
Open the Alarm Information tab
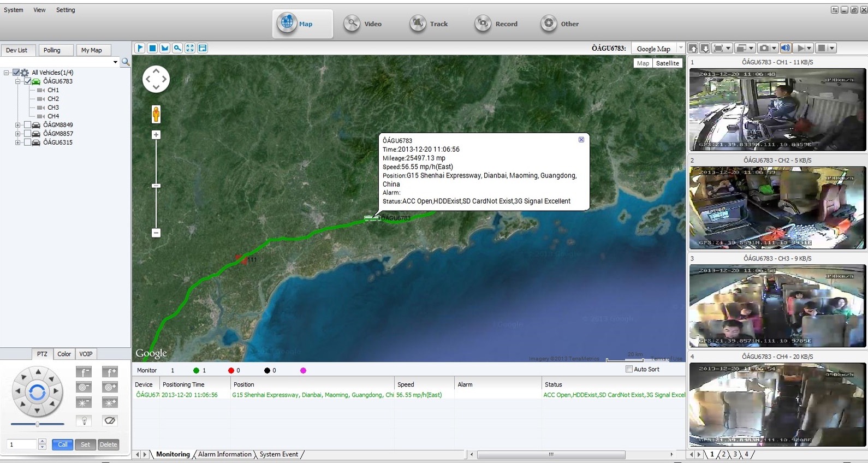pos(224,454)
